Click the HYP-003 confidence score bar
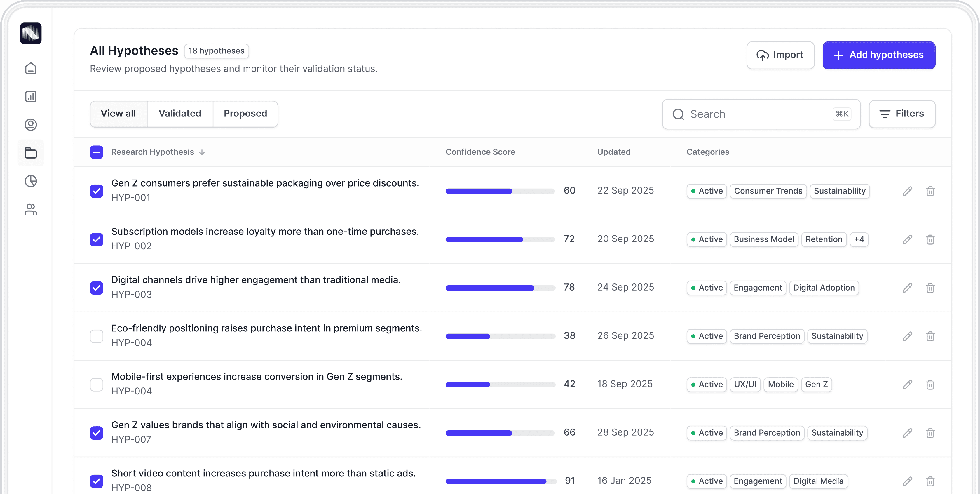The width and height of the screenshot is (980, 494). (500, 288)
